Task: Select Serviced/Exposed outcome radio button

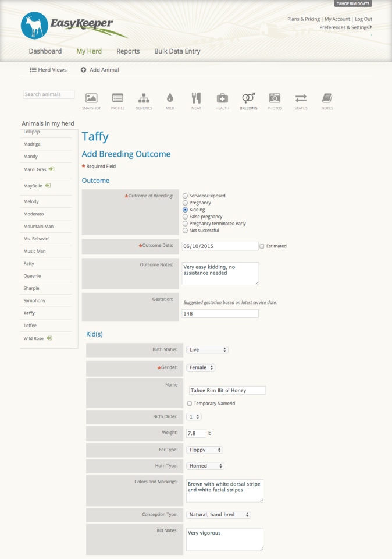Action: (185, 196)
